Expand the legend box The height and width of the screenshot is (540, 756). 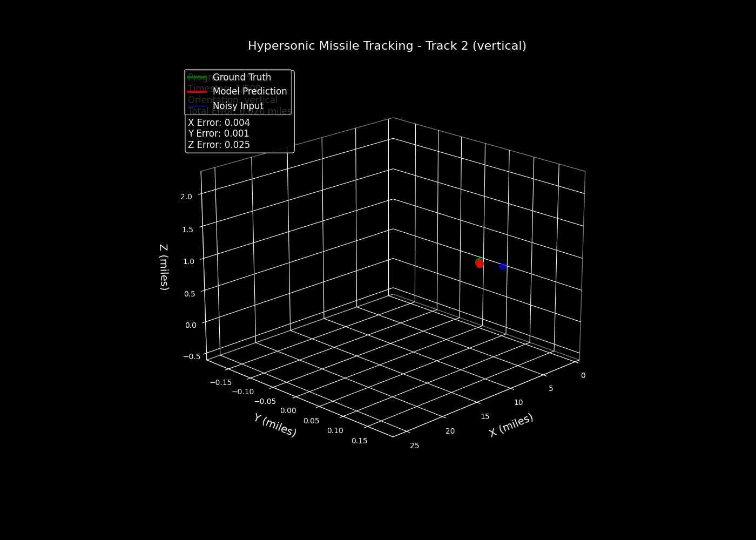238,92
